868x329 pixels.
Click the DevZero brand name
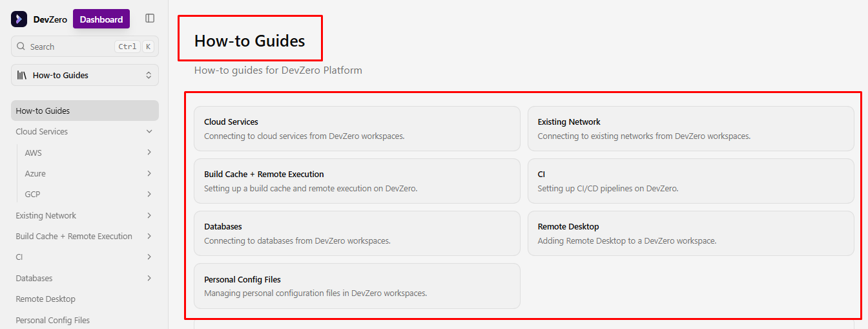[50, 19]
